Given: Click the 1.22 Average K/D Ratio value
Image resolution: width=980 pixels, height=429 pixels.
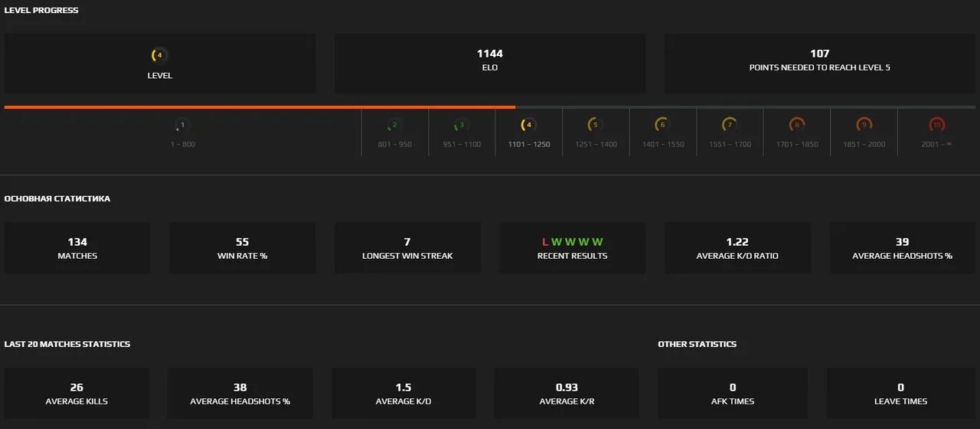Looking at the screenshot, I should point(737,242).
